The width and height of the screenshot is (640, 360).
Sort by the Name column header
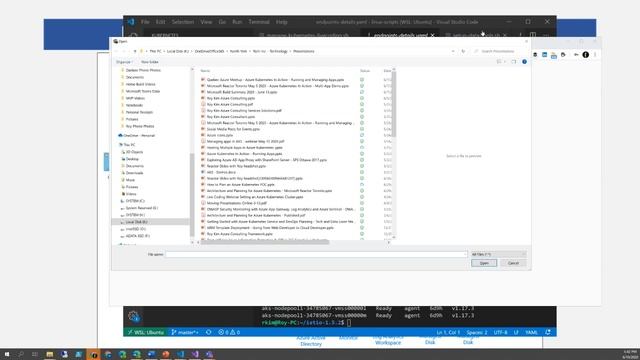pyautogui.click(x=205, y=71)
